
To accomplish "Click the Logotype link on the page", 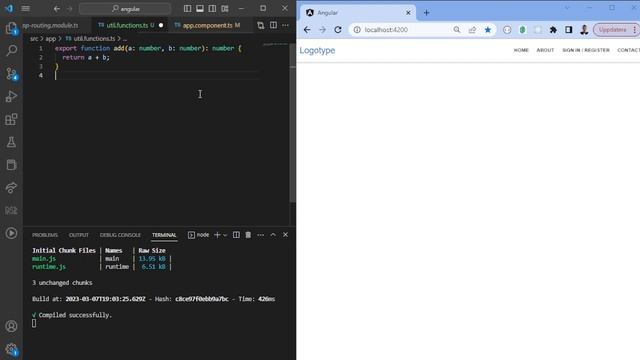I will tap(317, 50).
